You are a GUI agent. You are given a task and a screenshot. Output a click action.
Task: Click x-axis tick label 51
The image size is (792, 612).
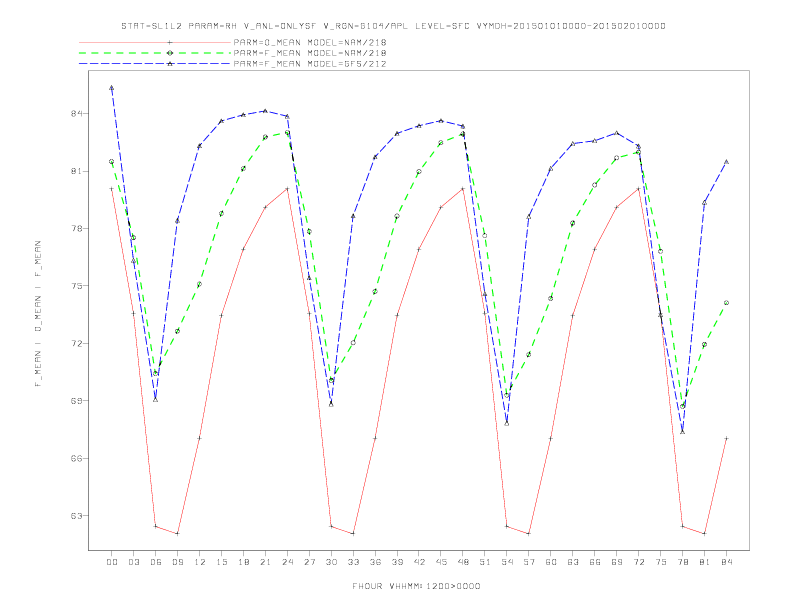[x=485, y=562]
